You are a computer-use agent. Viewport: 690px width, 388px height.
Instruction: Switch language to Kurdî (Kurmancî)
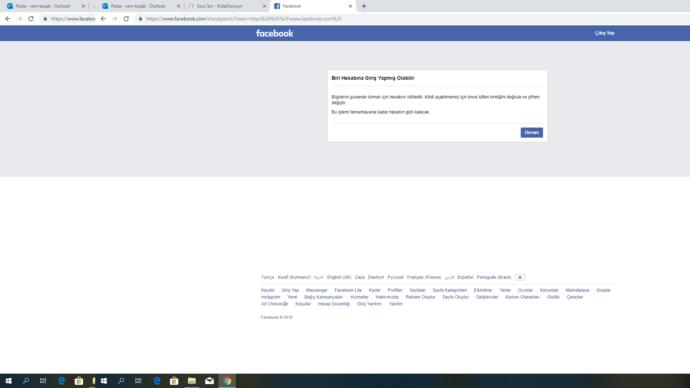tap(294, 278)
